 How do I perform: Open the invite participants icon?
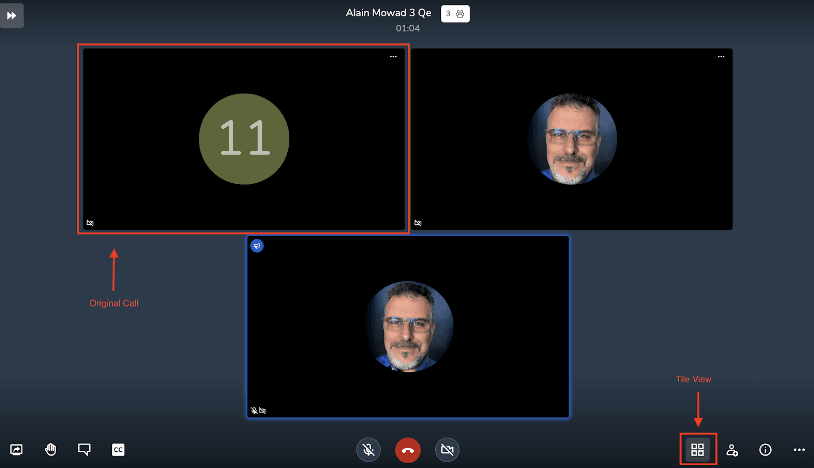[732, 450]
